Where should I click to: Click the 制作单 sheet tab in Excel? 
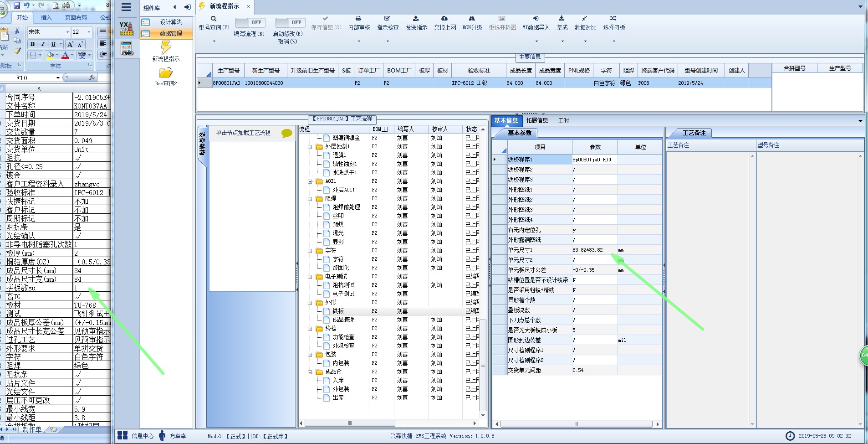click(x=32, y=429)
